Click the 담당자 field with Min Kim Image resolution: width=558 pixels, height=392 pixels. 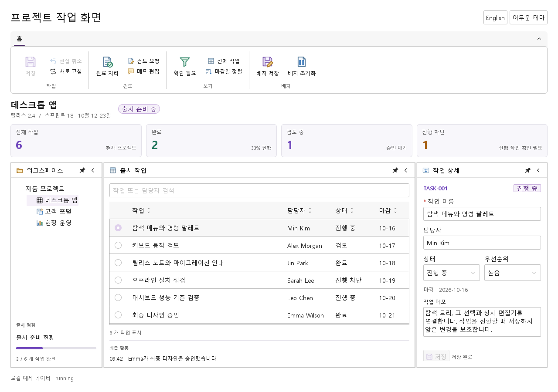tap(482, 243)
